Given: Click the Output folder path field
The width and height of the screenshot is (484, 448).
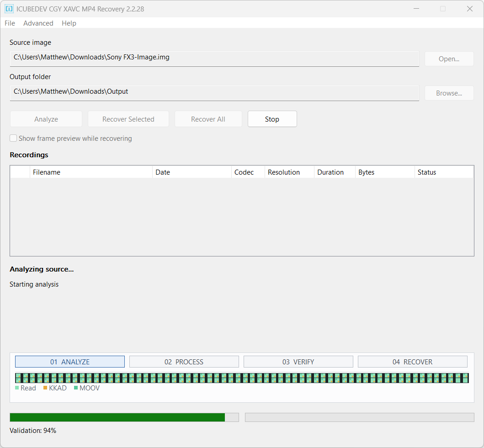Looking at the screenshot, I should point(214,93).
